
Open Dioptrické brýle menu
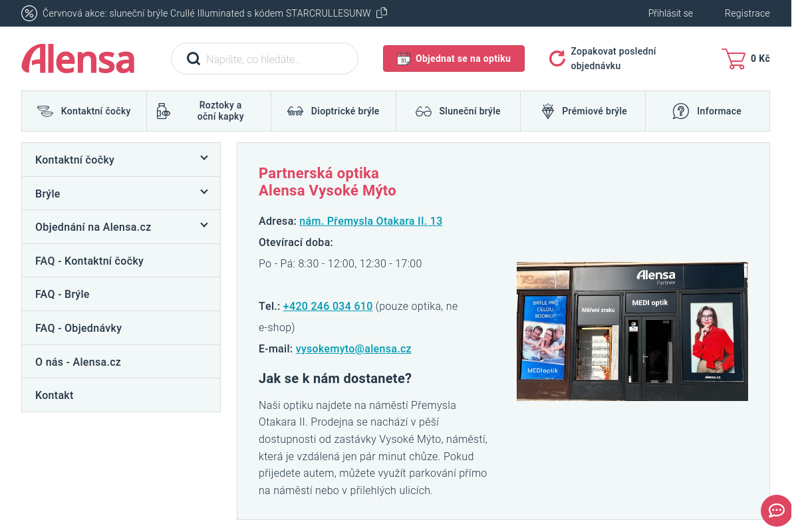point(333,111)
